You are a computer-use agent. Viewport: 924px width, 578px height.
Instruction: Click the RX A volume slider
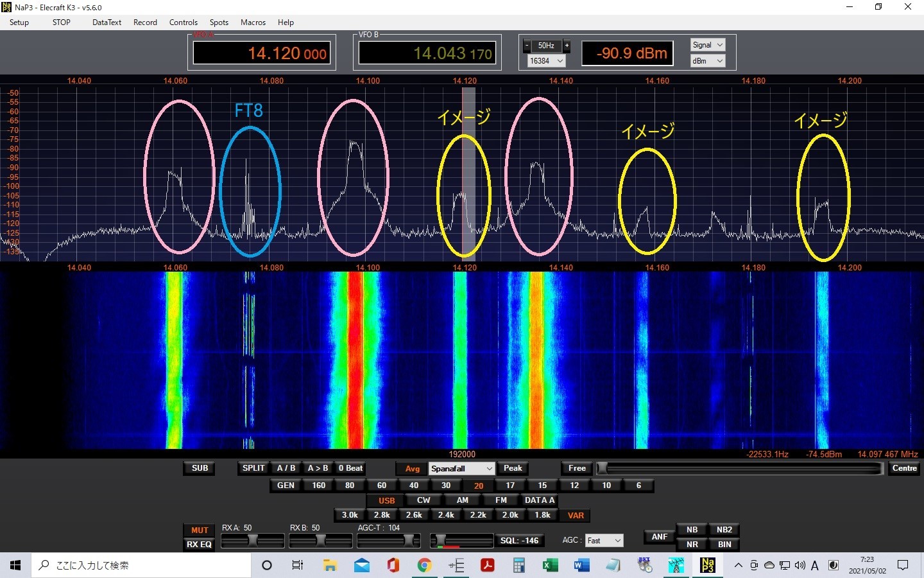(253, 540)
